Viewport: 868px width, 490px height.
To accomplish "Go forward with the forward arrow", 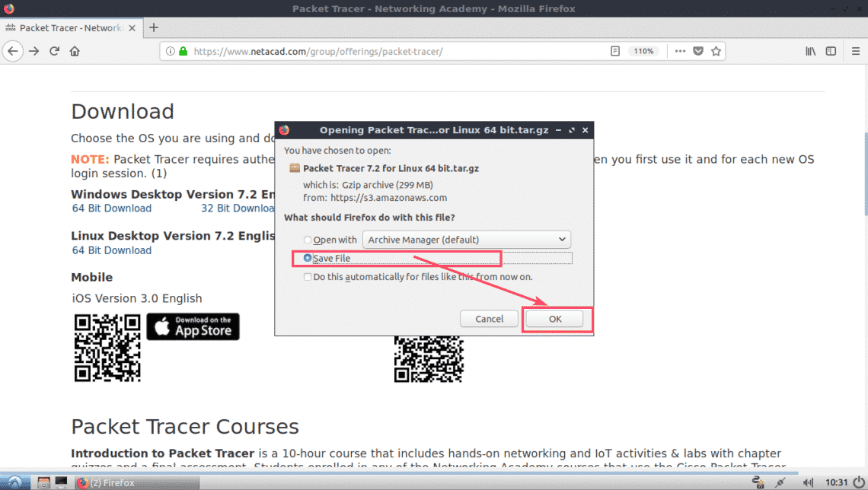I will point(34,52).
